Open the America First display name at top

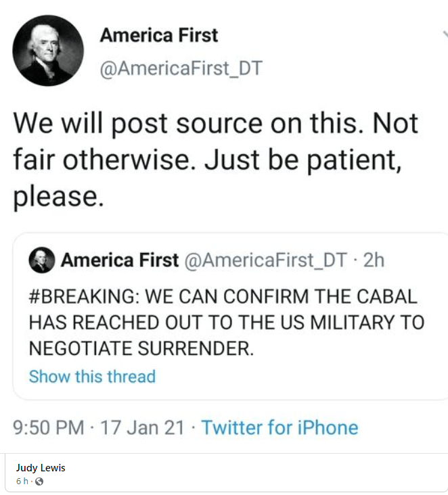click(159, 35)
